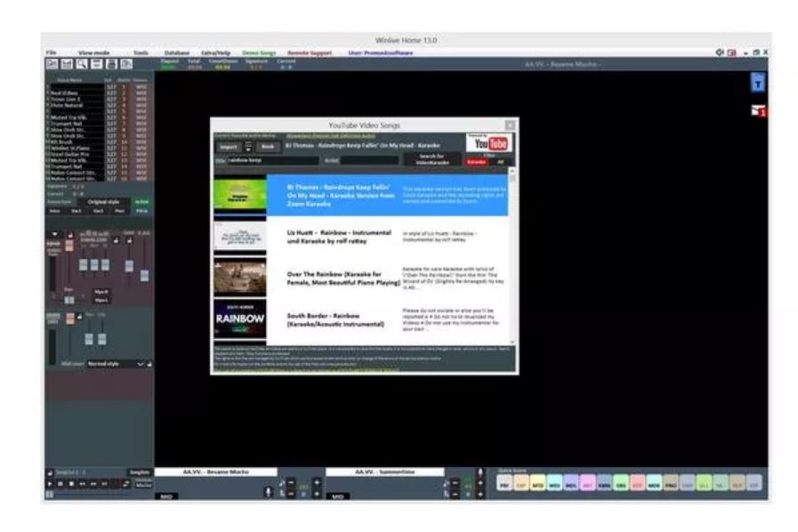Enable the red Karaoke filter
Image resolution: width=798 pixels, height=532 pixels.
point(476,162)
